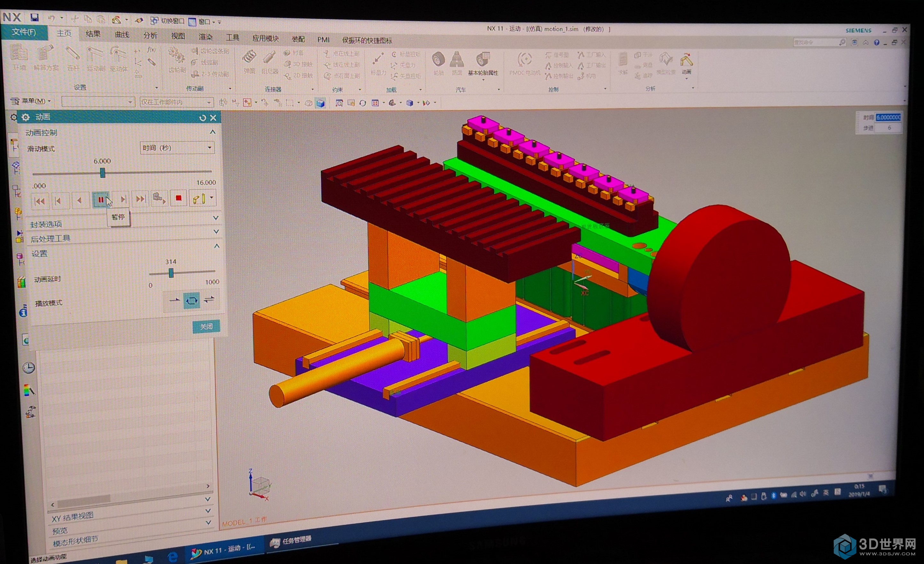Image resolution: width=924 pixels, height=564 pixels.
Task: Click the time slider handle at 6.000
Action: coord(102,173)
